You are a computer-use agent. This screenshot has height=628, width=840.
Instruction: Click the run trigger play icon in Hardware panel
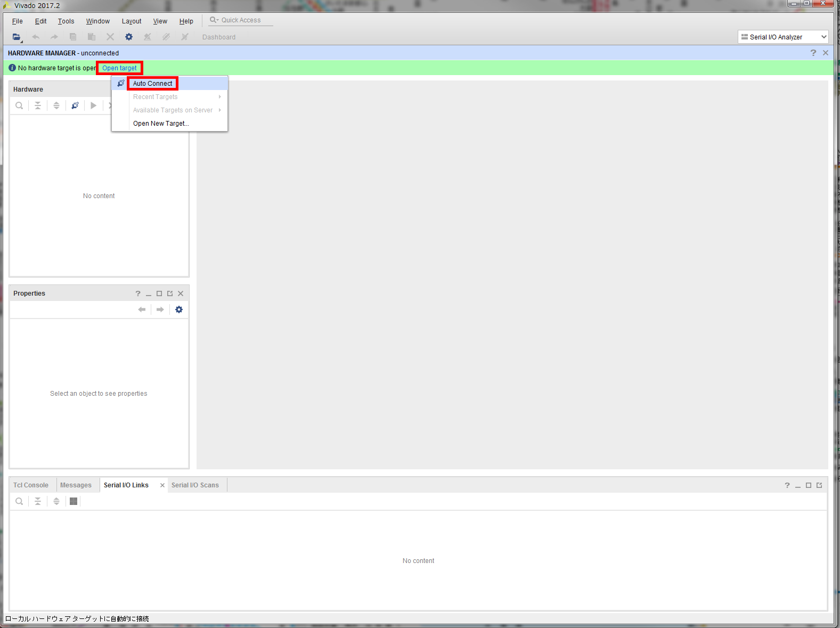[94, 105]
